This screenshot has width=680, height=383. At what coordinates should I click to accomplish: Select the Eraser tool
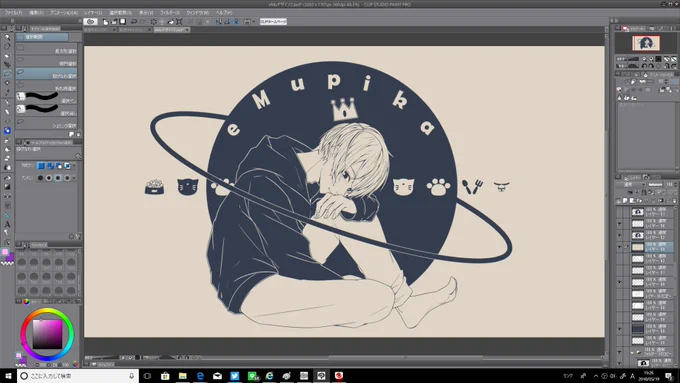(x=7, y=158)
